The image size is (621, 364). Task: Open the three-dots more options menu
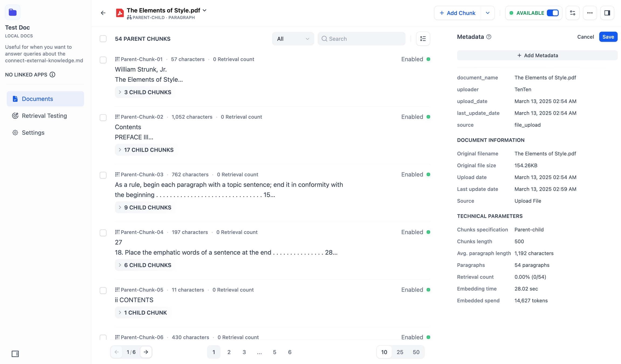(590, 13)
